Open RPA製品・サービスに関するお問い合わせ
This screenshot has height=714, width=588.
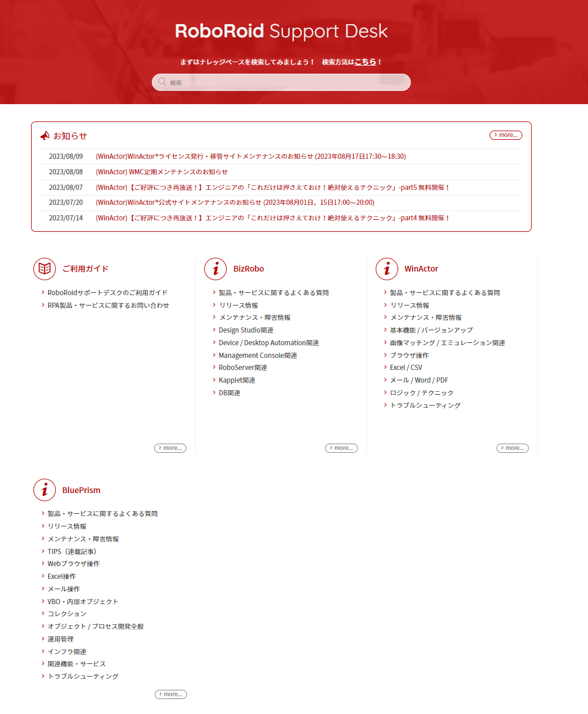coord(108,306)
